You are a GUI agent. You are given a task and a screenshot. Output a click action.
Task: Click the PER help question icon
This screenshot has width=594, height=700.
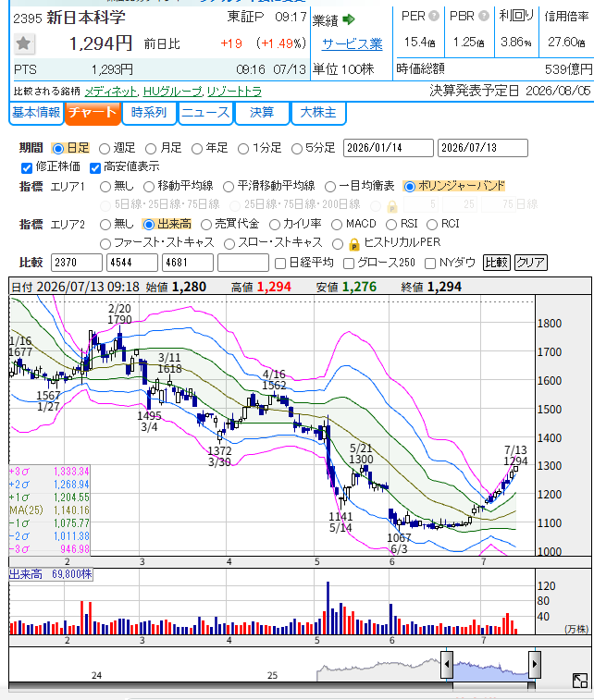click(x=434, y=16)
